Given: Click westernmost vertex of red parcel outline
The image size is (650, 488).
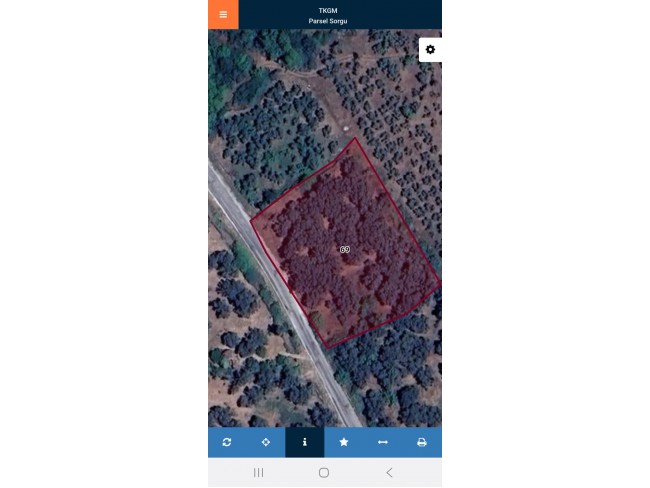Looking at the screenshot, I should (x=250, y=221).
